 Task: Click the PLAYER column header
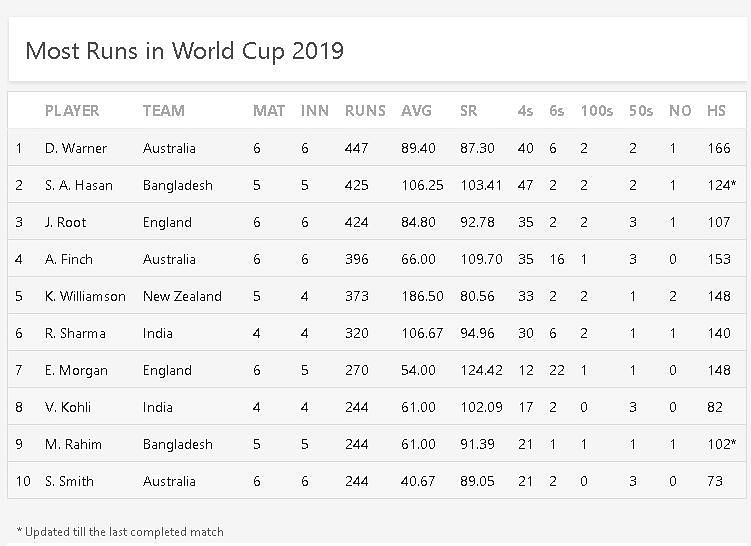tap(72, 111)
